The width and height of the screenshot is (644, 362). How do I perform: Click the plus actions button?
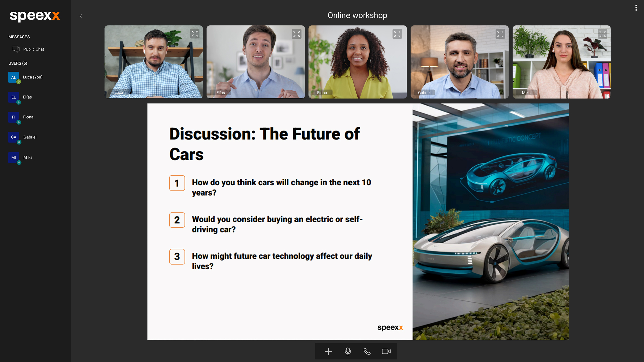(x=328, y=351)
